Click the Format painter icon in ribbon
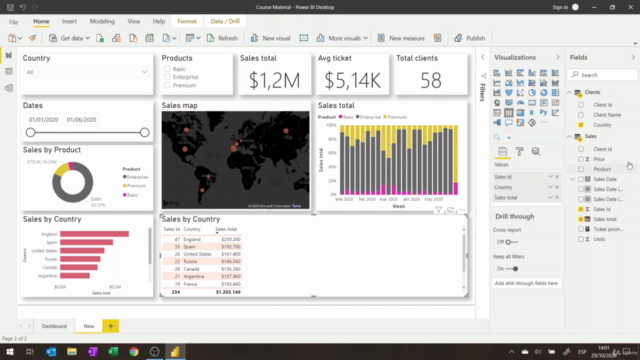Viewport: 640px width, 360px height. [32, 38]
